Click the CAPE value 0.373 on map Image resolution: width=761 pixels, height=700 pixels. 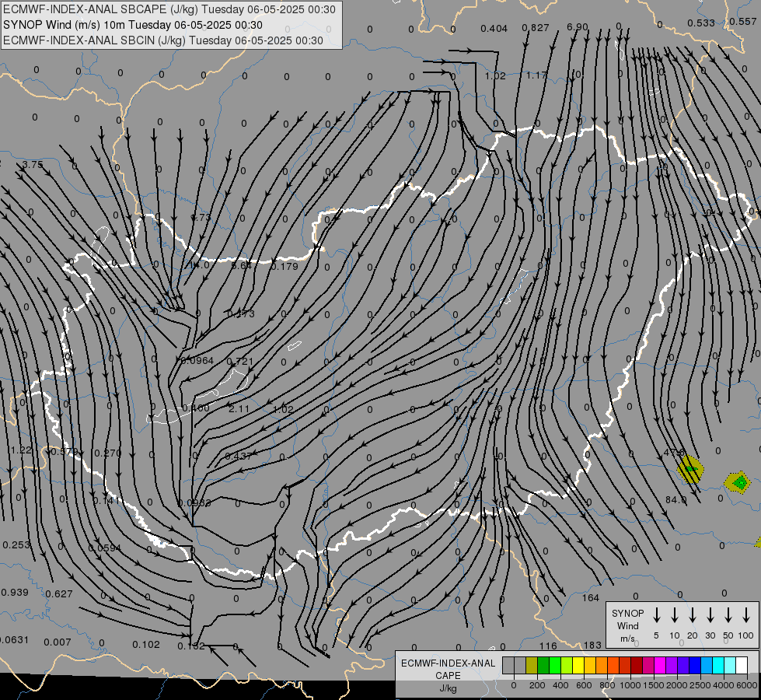pos(241,313)
